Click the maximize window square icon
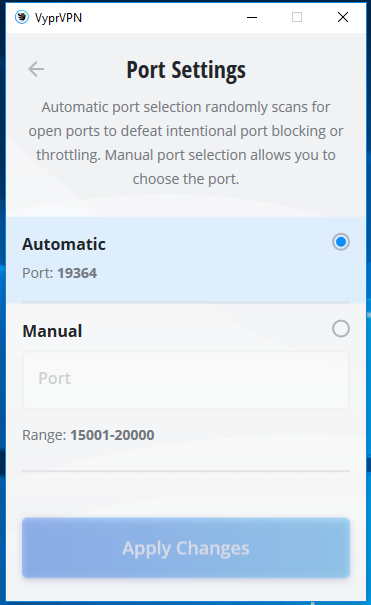 tap(297, 17)
